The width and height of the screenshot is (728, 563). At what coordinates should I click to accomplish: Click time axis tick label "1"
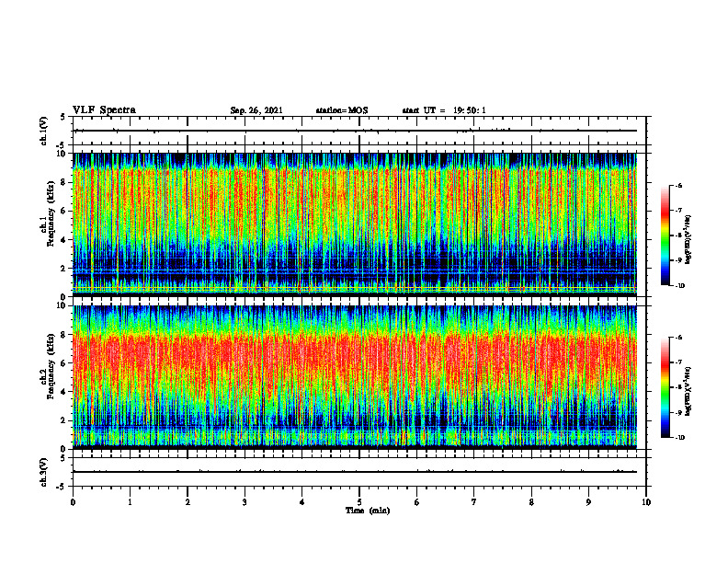[130, 502]
